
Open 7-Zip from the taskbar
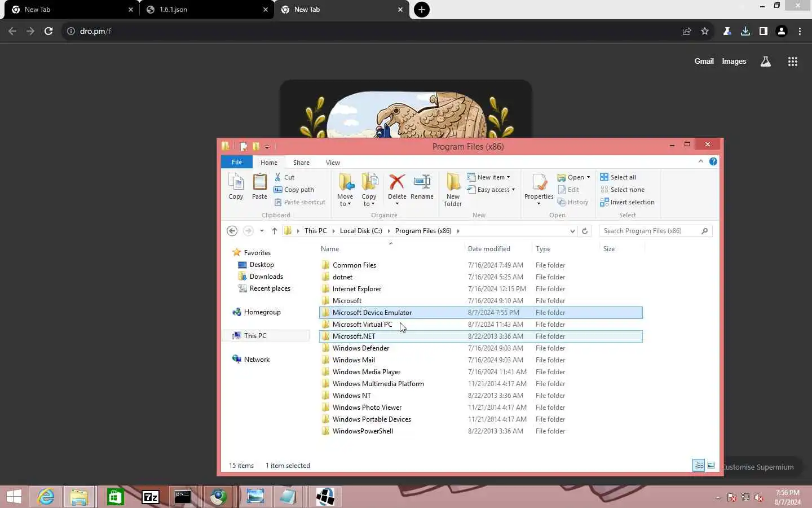pos(151,497)
